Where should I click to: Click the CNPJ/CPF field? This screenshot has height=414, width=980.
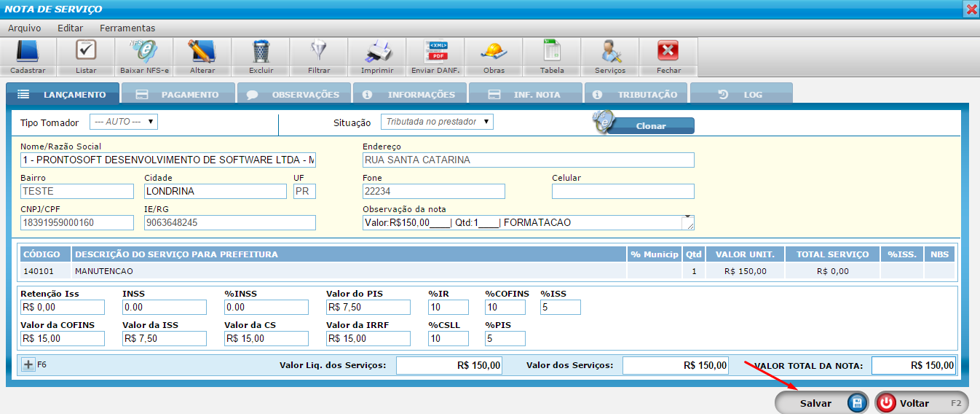(x=77, y=222)
